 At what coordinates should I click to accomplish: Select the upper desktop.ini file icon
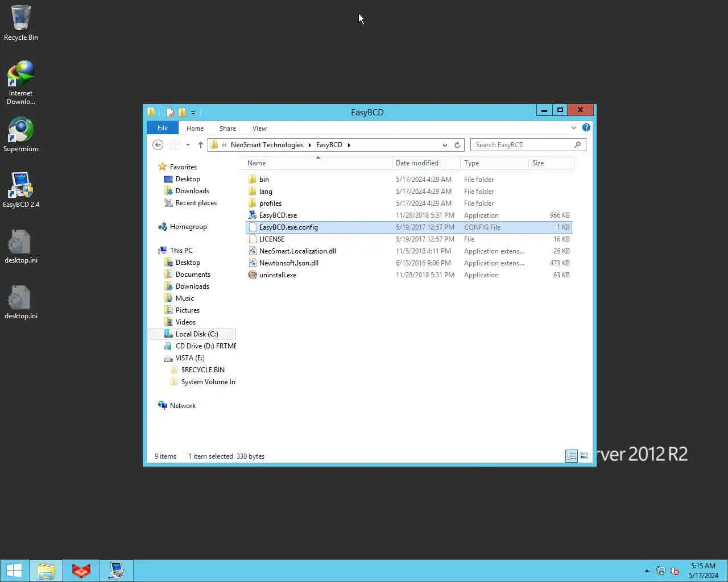point(19,242)
